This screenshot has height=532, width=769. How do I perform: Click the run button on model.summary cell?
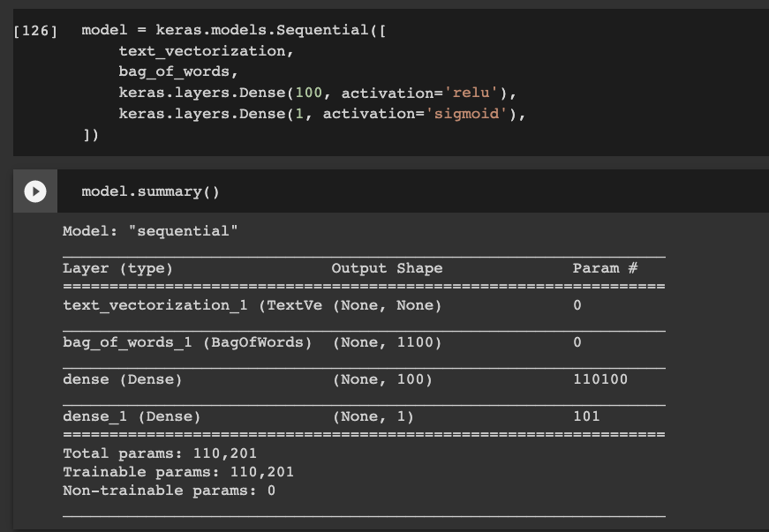click(34, 191)
